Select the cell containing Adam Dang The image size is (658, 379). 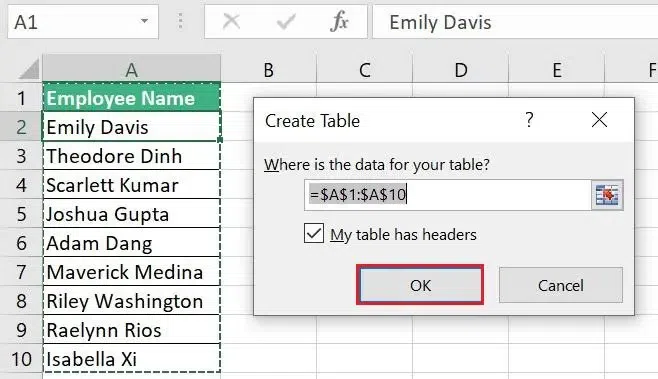pos(131,243)
